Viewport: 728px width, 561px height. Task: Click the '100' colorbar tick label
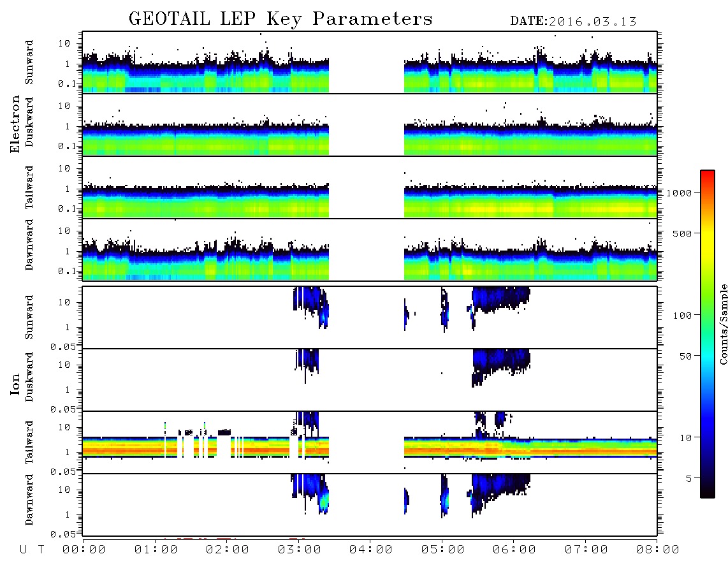click(683, 316)
